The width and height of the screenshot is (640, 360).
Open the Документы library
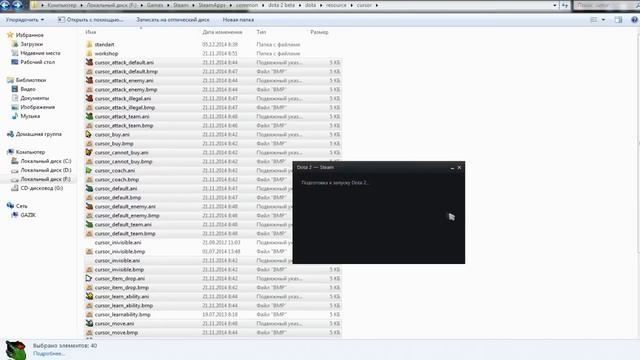tap(34, 98)
